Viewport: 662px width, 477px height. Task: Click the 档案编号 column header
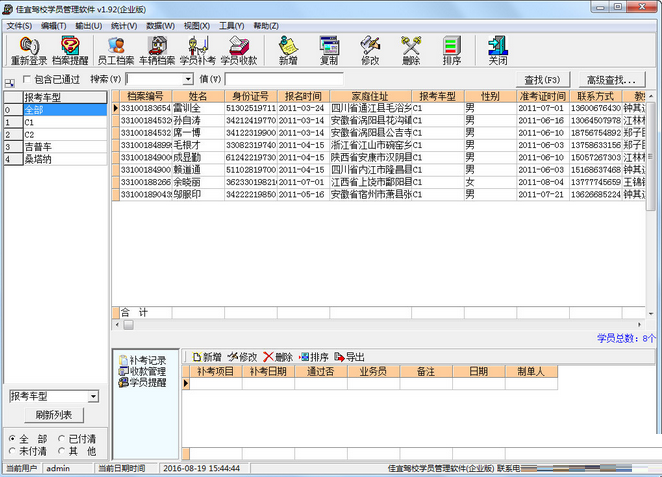pyautogui.click(x=146, y=96)
